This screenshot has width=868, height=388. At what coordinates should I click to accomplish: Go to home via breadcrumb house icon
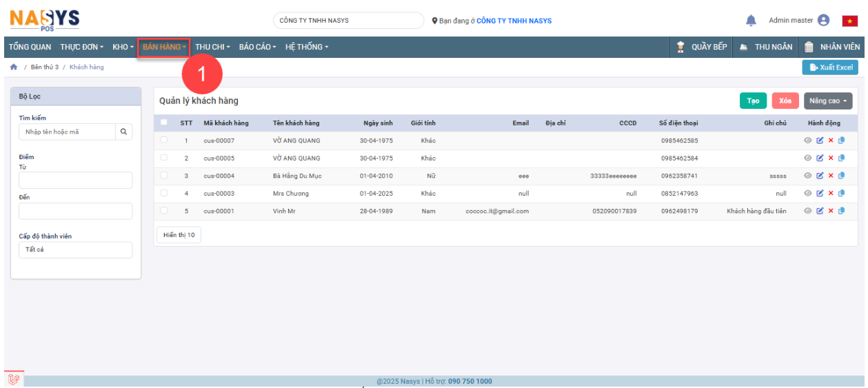click(14, 68)
